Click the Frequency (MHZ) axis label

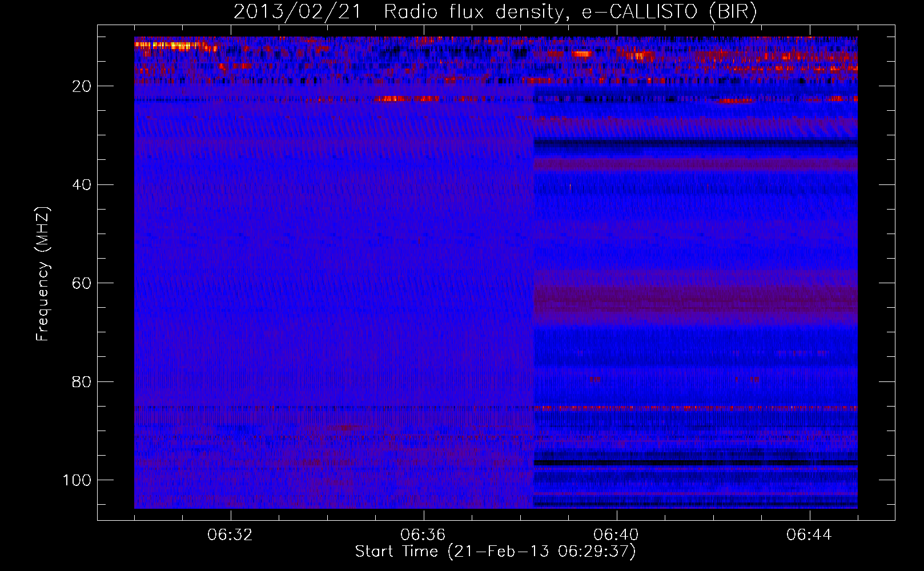pyautogui.click(x=43, y=274)
